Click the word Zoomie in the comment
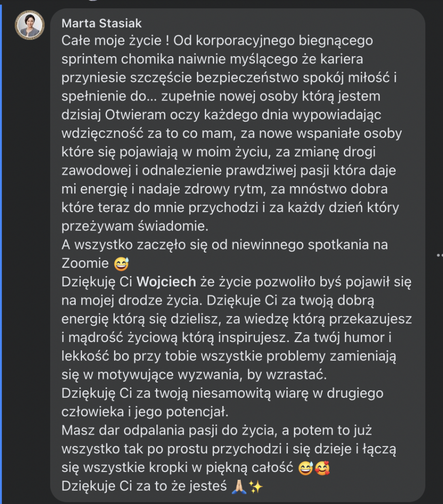This screenshot has height=504, width=443. [85, 263]
